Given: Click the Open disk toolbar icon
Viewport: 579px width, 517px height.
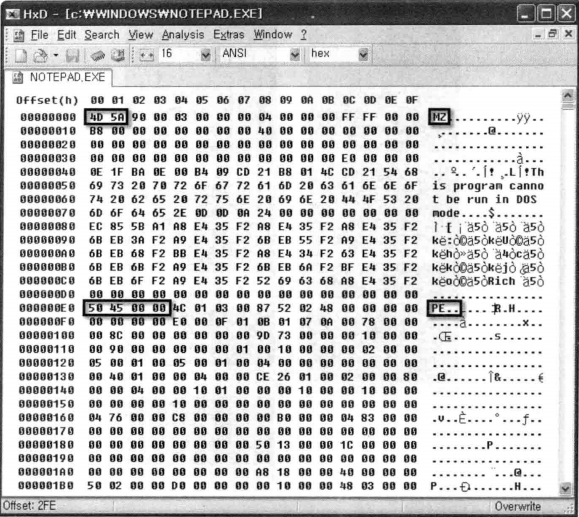Looking at the screenshot, I should [118, 55].
